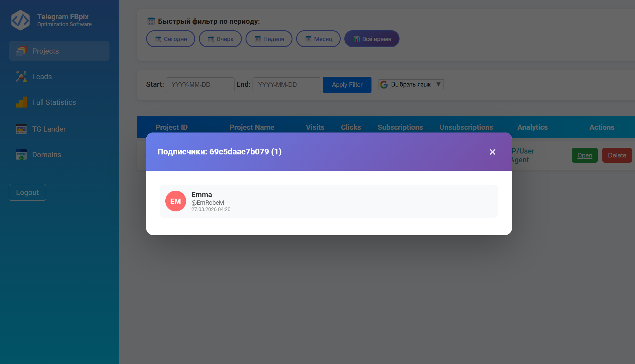Select the Сегодня period filter
This screenshot has height=364, width=635.
pos(170,39)
